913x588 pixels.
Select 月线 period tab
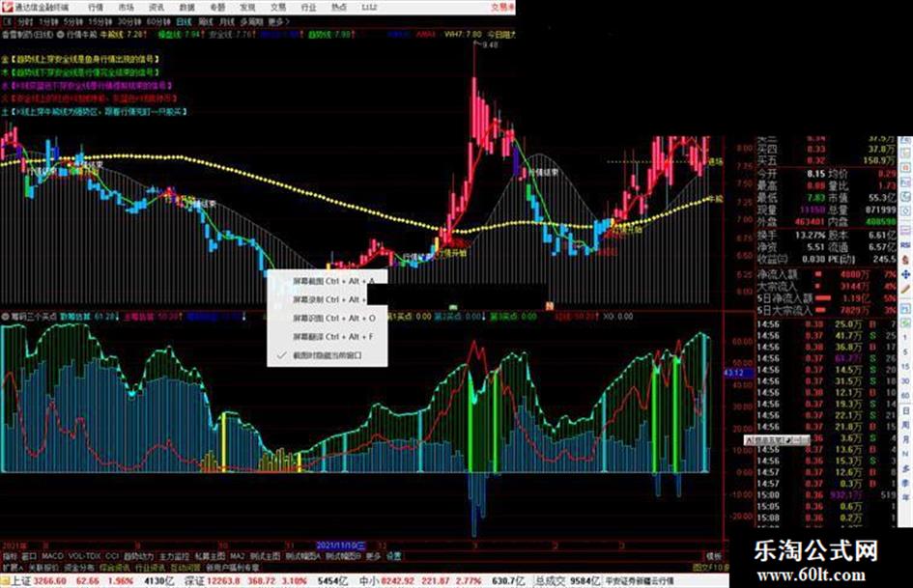pos(226,21)
